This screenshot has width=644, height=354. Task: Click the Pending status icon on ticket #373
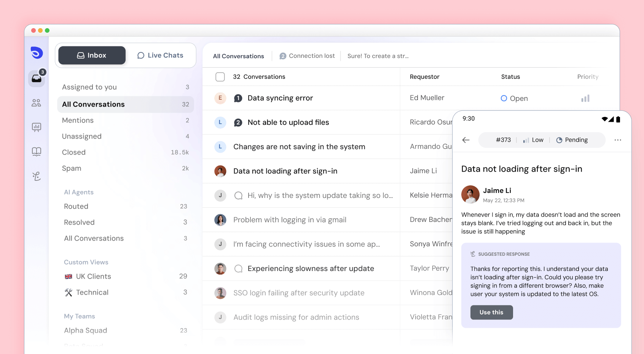pos(560,140)
